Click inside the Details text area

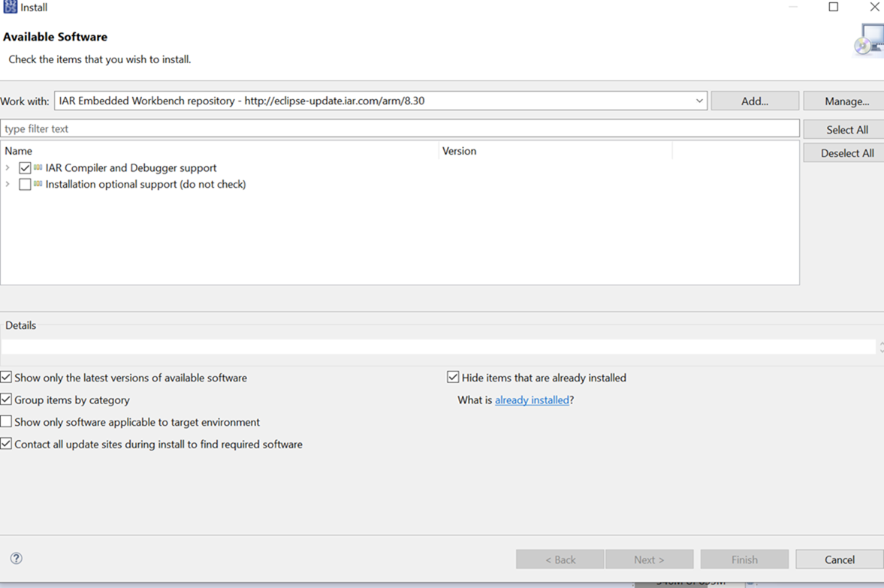click(438, 347)
